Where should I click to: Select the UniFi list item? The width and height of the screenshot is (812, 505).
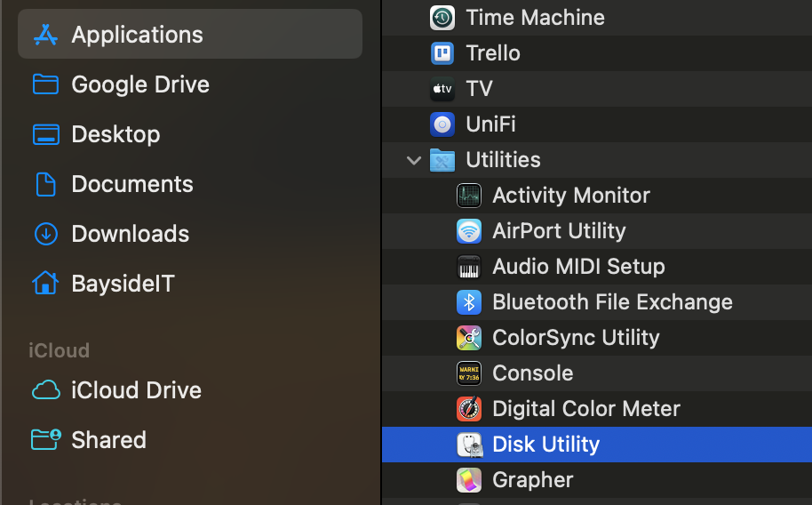pos(490,124)
